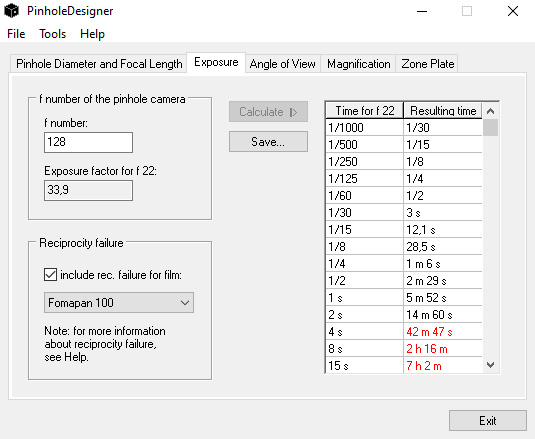Screen dimensions: 535x439
Task: Click the f number input field
Action: click(88, 142)
